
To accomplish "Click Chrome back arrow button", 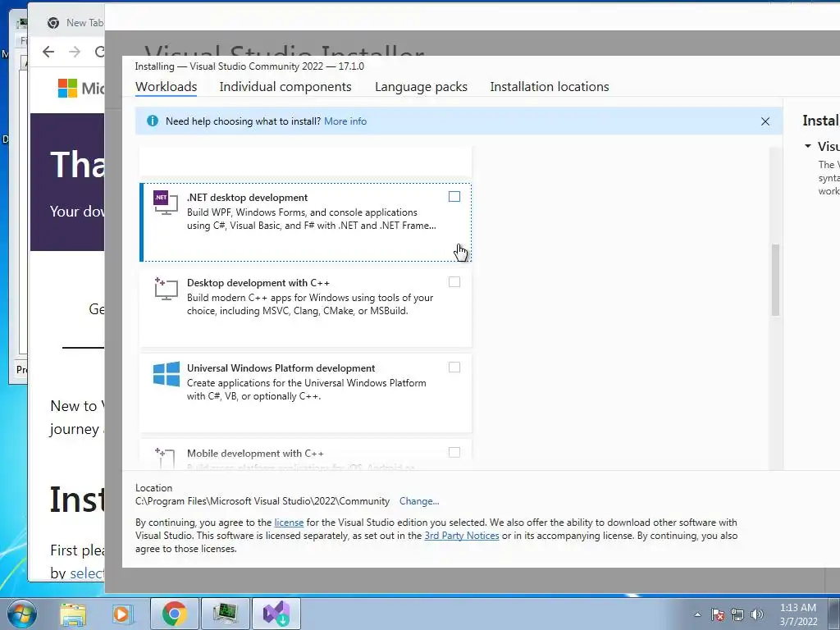I will [x=48, y=52].
